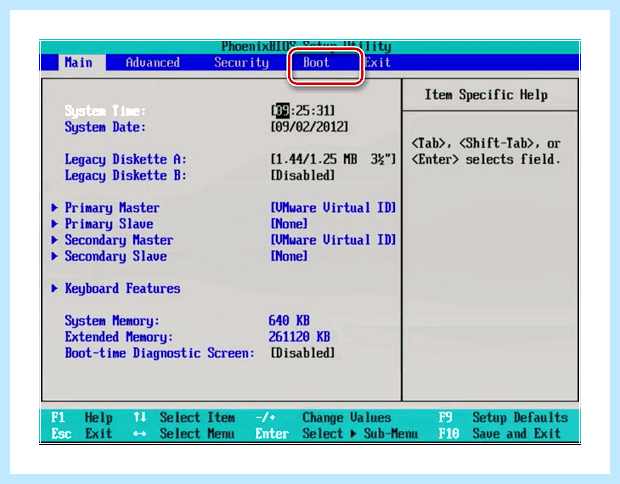This screenshot has width=620, height=484.
Task: Expand Primary Master arrow
Action: pyautogui.click(x=55, y=208)
